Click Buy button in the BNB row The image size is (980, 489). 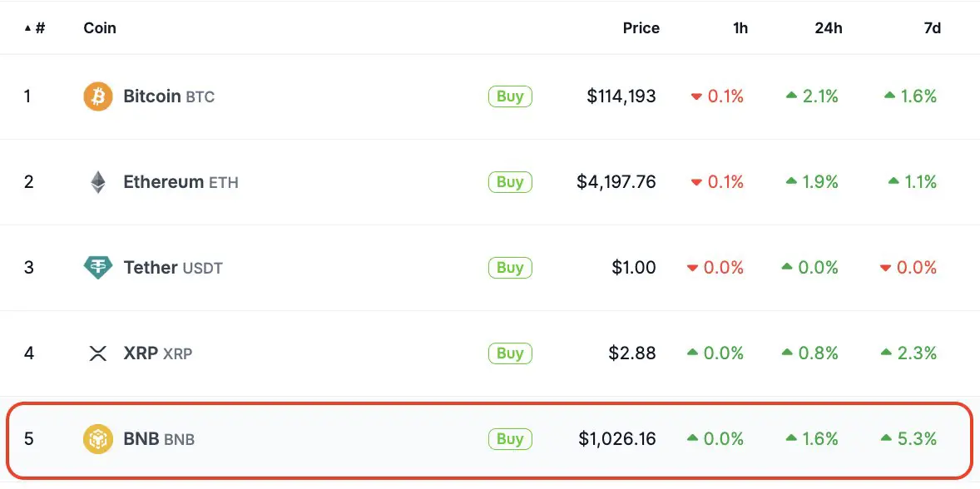point(510,439)
